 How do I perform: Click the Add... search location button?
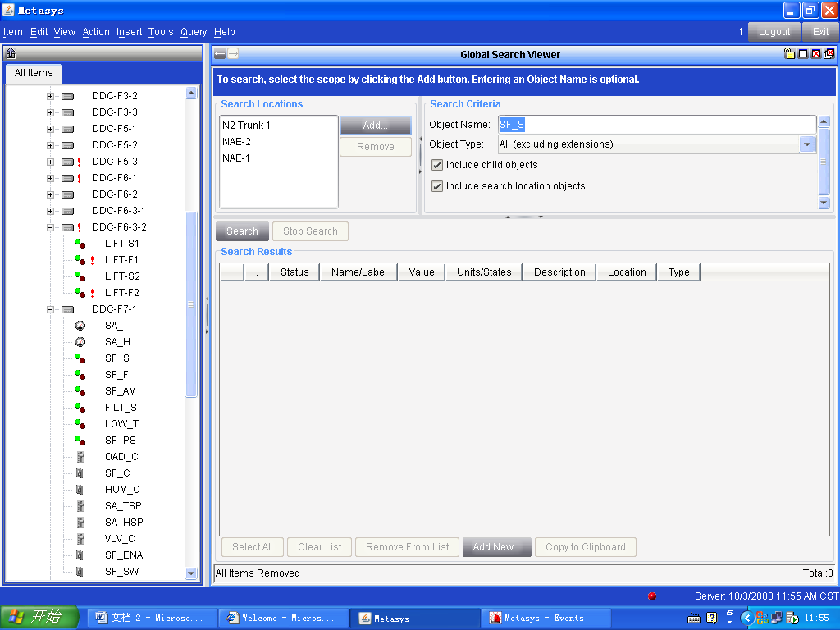tap(375, 126)
